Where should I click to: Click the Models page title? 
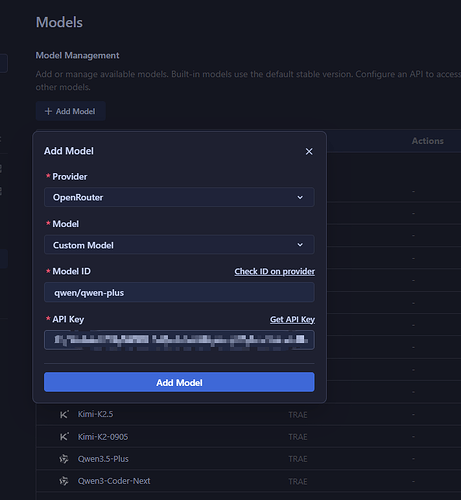pos(59,22)
